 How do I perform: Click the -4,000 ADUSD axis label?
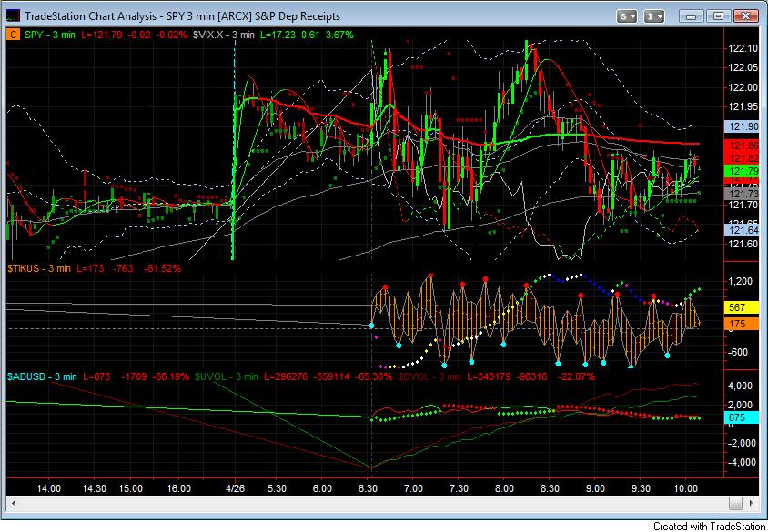740,462
